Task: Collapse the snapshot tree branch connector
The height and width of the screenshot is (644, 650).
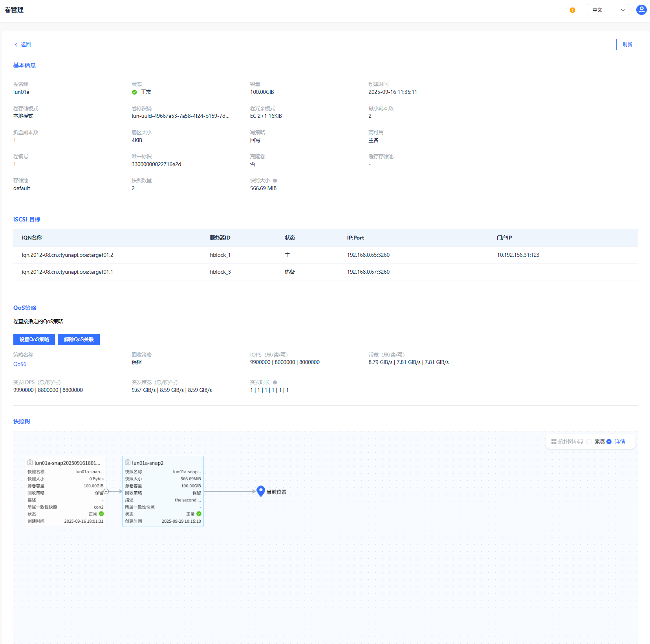Action: tap(106, 491)
